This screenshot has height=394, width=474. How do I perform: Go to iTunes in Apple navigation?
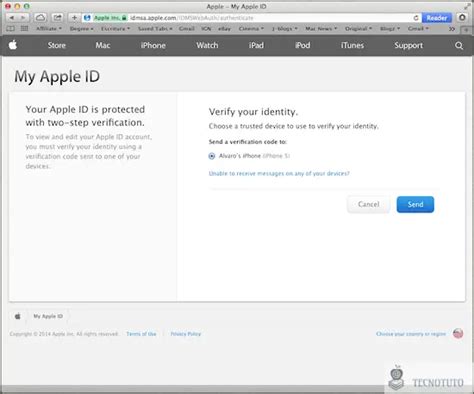click(352, 45)
